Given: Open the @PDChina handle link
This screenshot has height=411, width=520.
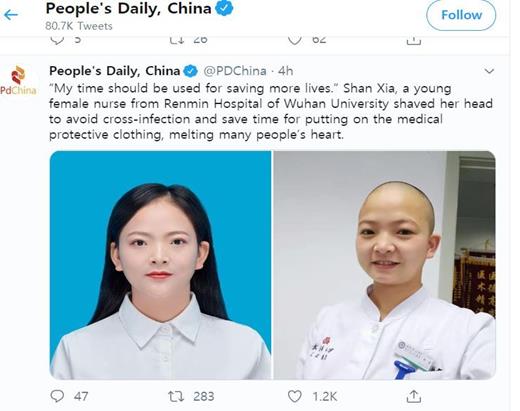Looking at the screenshot, I should pos(235,71).
